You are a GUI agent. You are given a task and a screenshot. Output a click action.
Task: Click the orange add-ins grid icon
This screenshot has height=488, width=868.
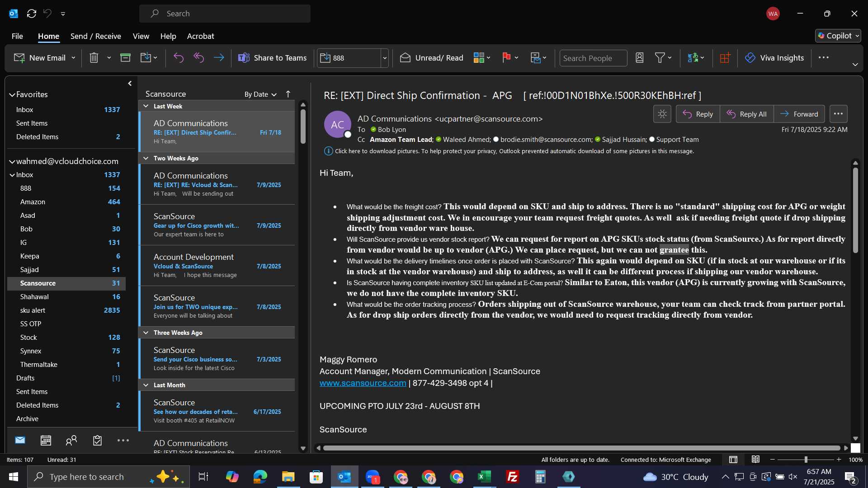pyautogui.click(x=725, y=58)
